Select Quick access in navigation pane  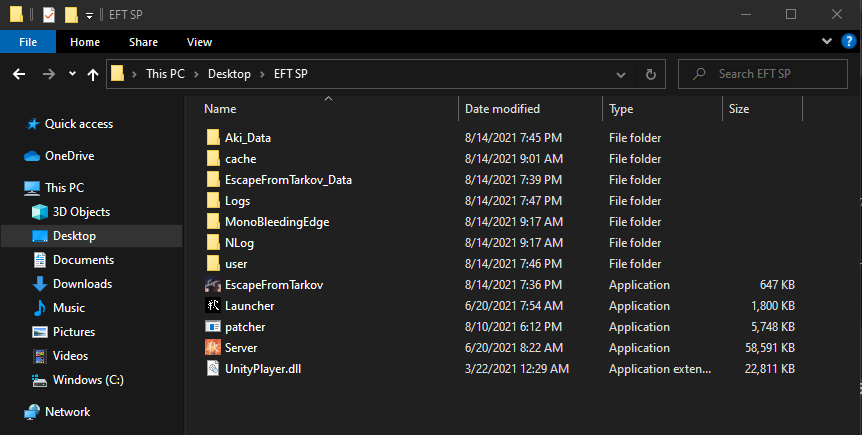(x=79, y=124)
